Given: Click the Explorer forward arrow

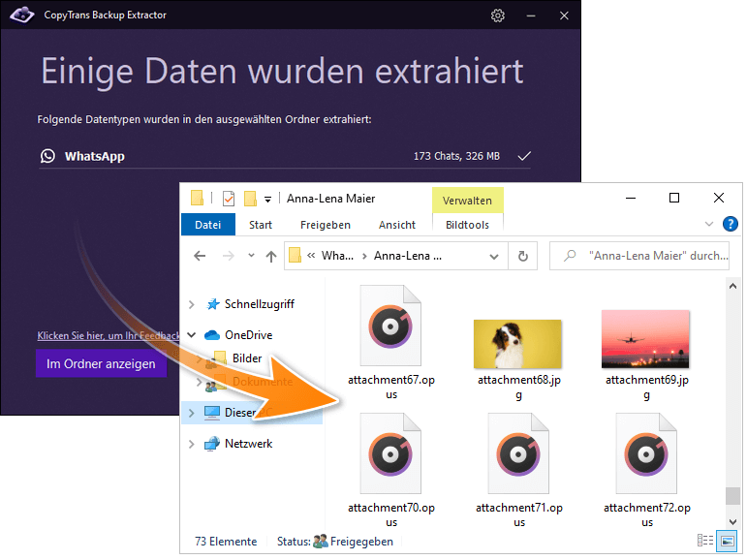Looking at the screenshot, I should pyautogui.click(x=229, y=256).
